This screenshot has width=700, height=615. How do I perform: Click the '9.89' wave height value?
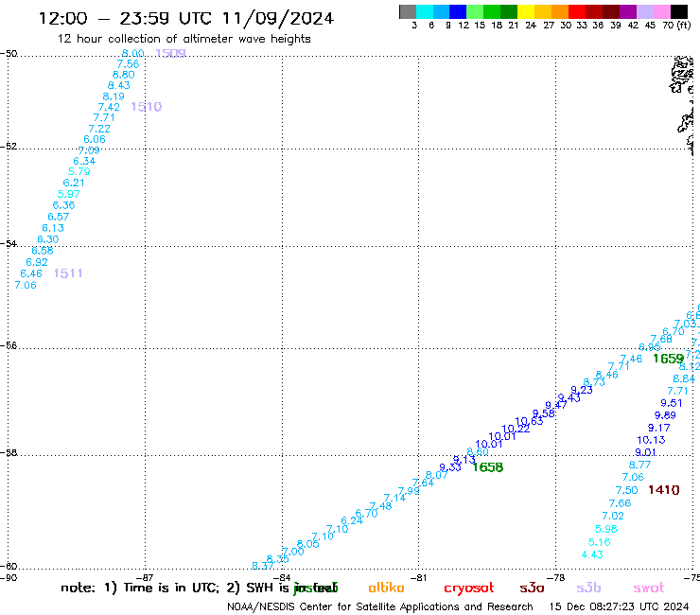pyautogui.click(x=665, y=415)
